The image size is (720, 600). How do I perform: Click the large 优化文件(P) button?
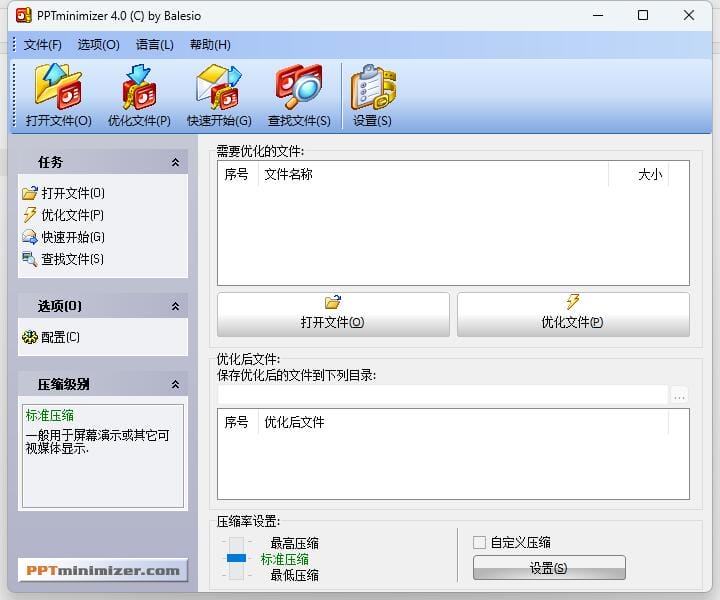573,314
